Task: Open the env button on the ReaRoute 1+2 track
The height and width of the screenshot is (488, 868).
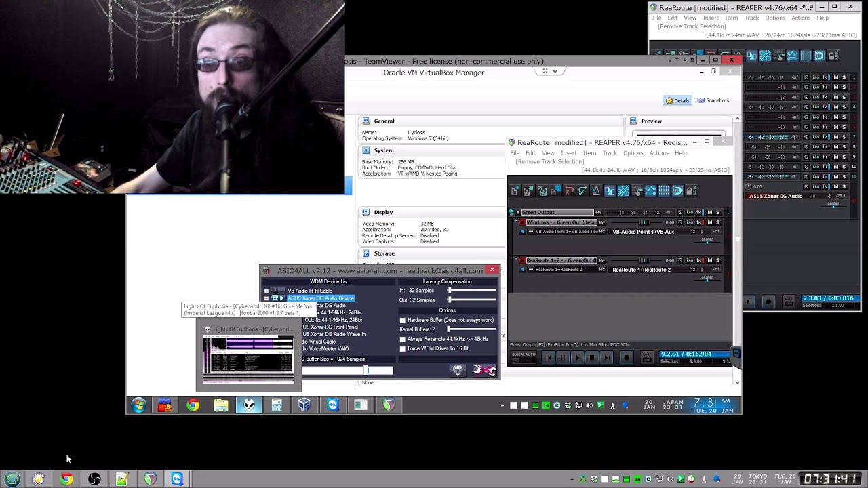Action: (x=601, y=260)
